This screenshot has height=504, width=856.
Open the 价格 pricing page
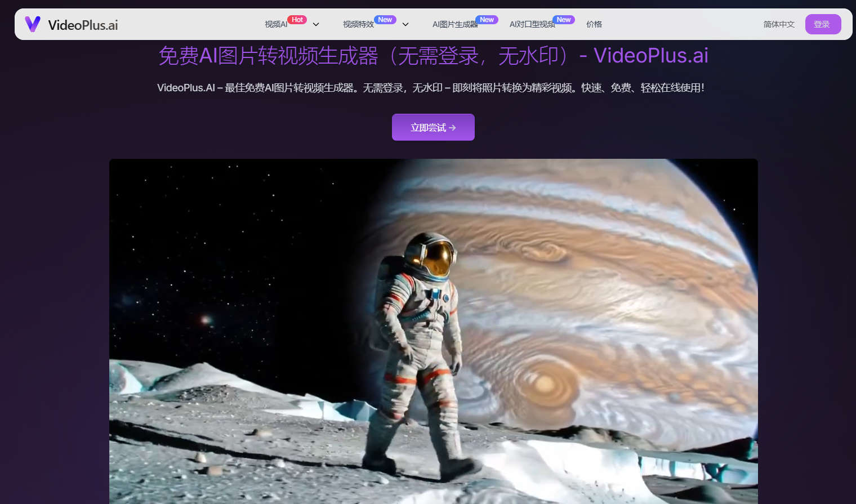[x=594, y=24]
